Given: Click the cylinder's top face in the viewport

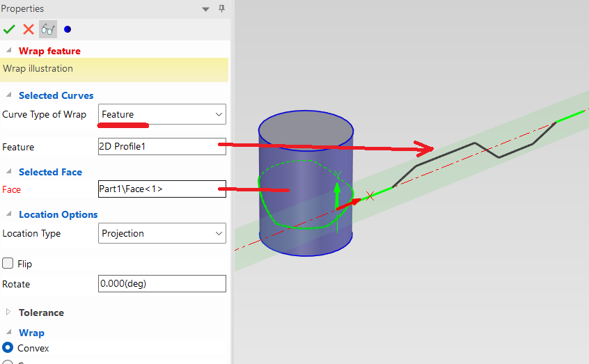Looking at the screenshot, I should click(x=306, y=130).
